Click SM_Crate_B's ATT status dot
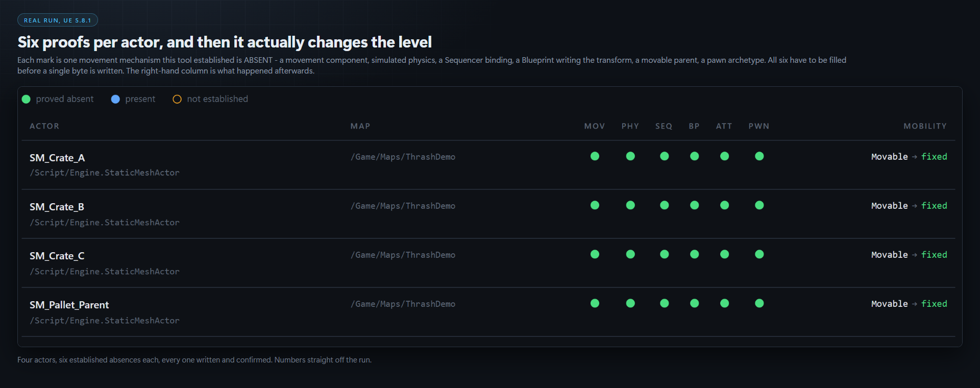This screenshot has width=980, height=388. (x=724, y=205)
